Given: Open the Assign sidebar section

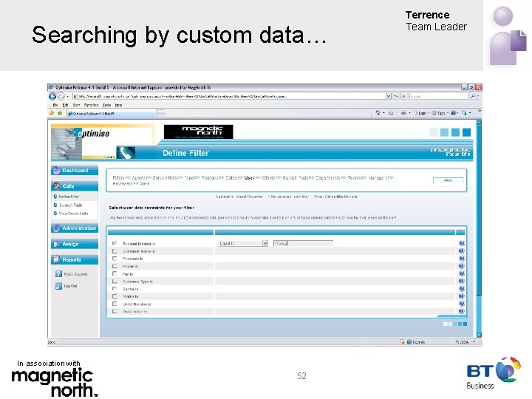Looking at the screenshot, I should click(75, 244).
